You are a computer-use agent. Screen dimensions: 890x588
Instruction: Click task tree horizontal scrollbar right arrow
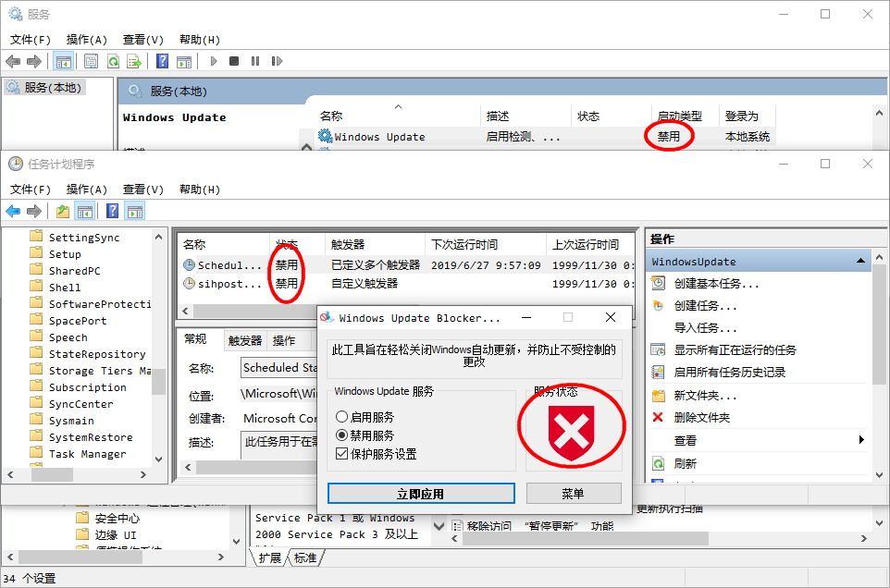click(x=143, y=474)
